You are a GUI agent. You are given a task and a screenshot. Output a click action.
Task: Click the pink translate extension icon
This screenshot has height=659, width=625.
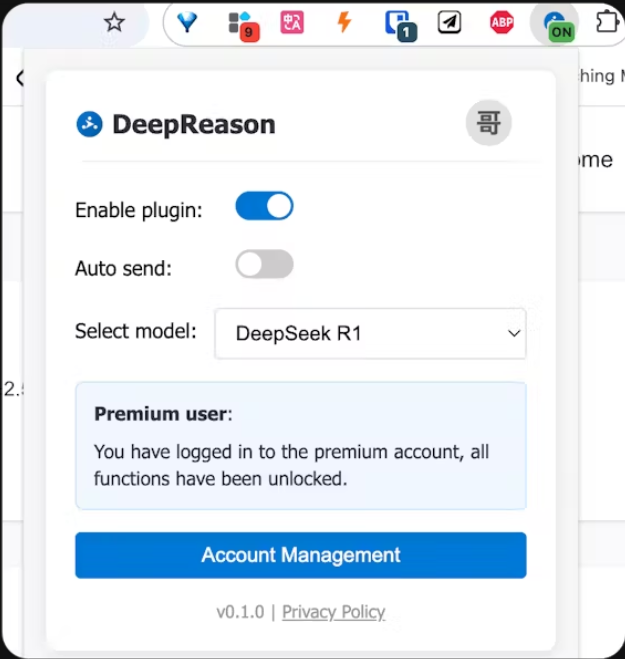click(x=292, y=22)
